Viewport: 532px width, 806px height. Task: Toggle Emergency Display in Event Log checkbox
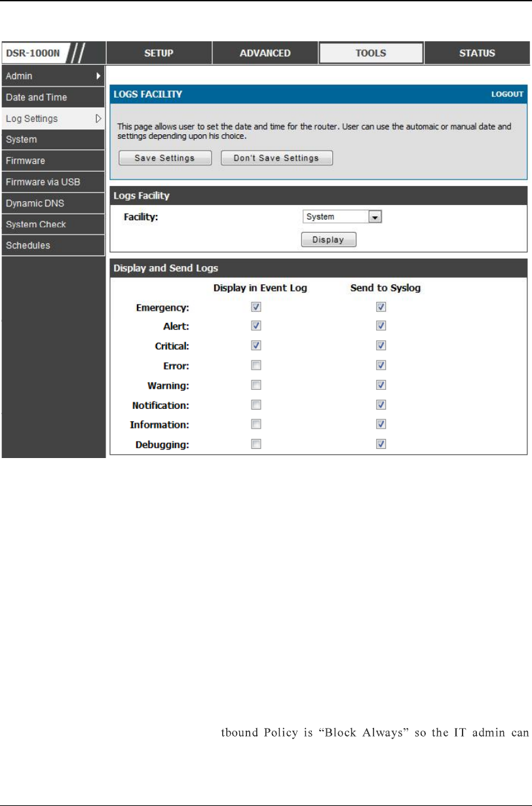click(x=256, y=307)
